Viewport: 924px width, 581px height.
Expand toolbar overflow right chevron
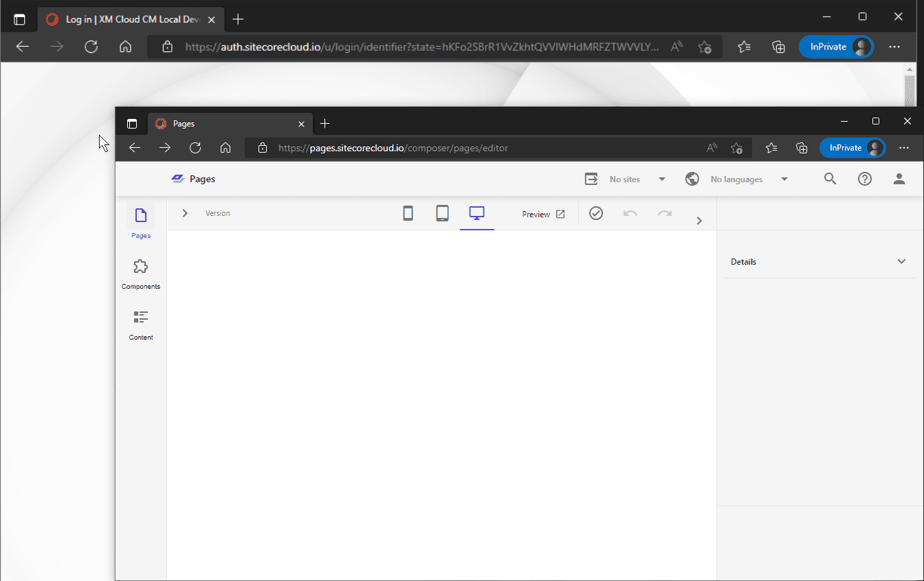699,221
